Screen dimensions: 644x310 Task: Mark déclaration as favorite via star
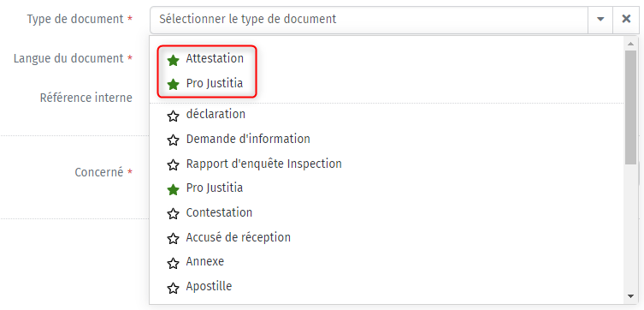(x=174, y=116)
